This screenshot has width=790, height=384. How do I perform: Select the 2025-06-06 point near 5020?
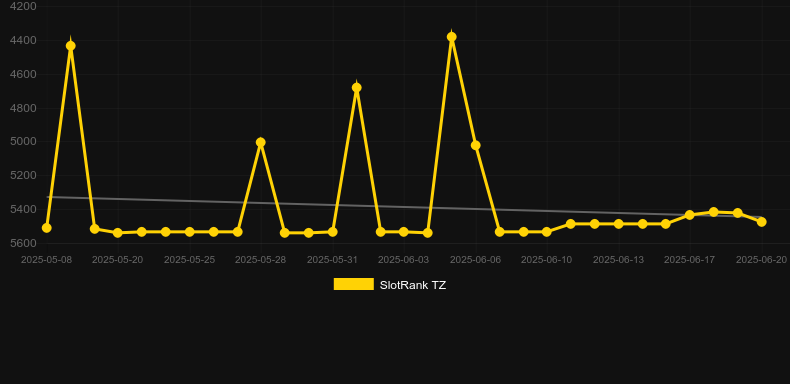tap(475, 145)
